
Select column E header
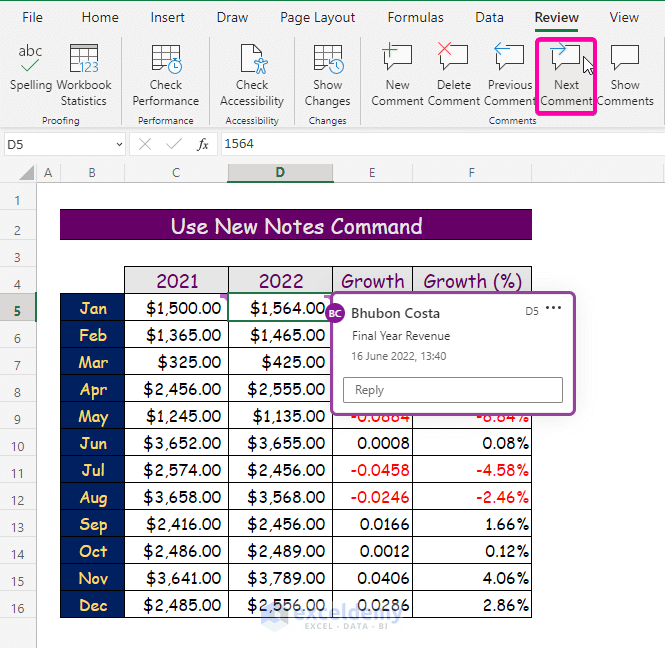coord(372,173)
